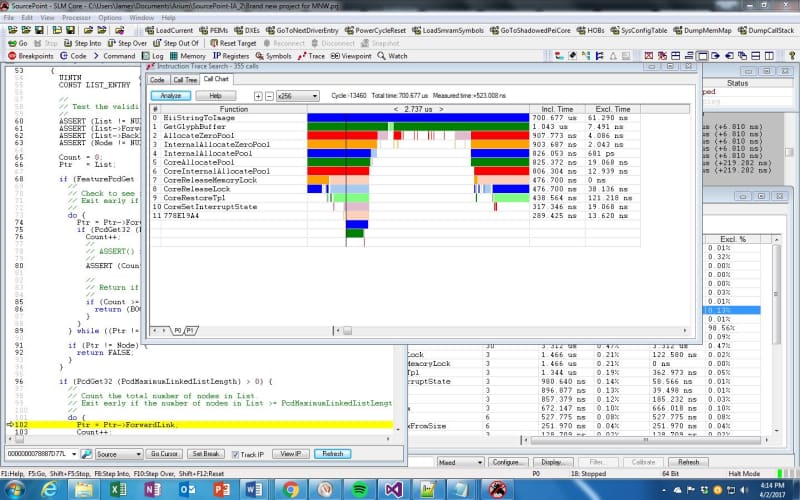The width and height of the screenshot is (800, 500).
Task: Open the View menu
Action: tap(47, 17)
